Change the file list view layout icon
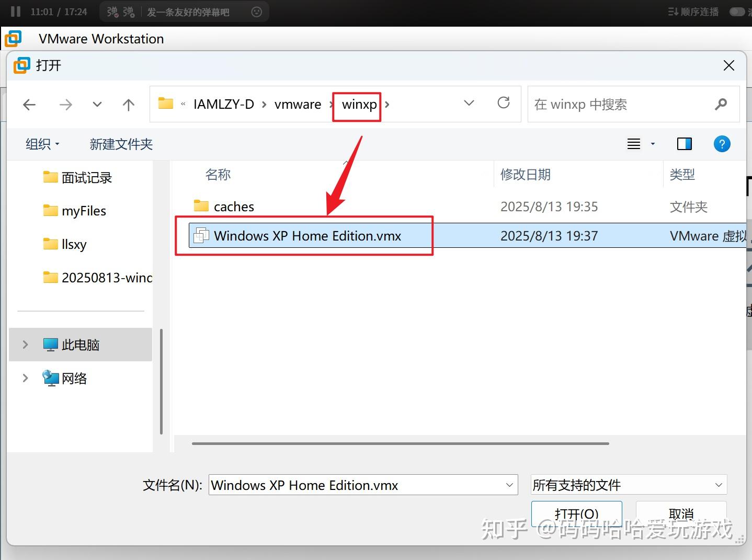Image resolution: width=752 pixels, height=560 pixels. (633, 144)
